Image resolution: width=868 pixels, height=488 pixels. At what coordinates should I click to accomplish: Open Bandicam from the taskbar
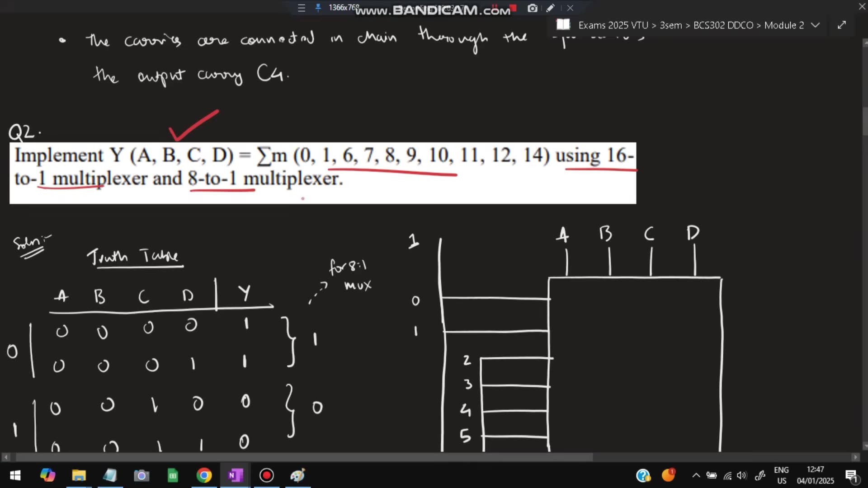click(266, 475)
